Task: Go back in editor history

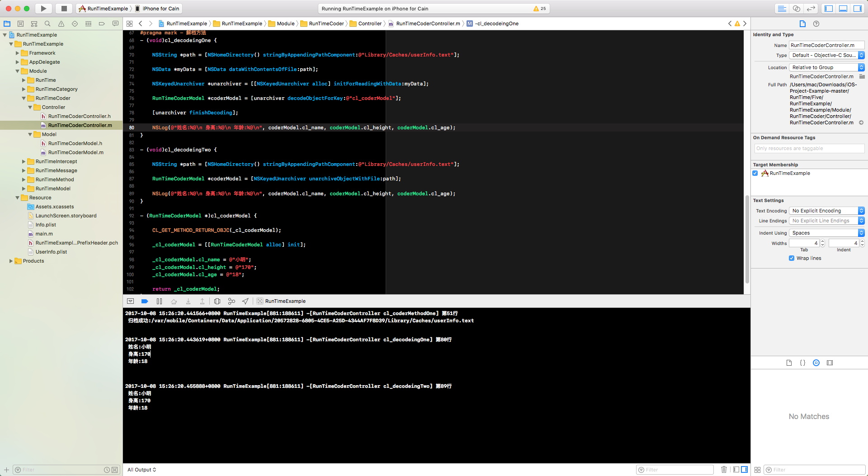Action: pyautogui.click(x=141, y=24)
